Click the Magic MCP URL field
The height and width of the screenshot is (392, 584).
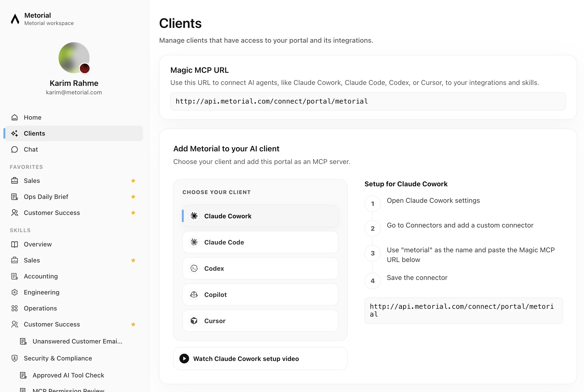click(368, 101)
